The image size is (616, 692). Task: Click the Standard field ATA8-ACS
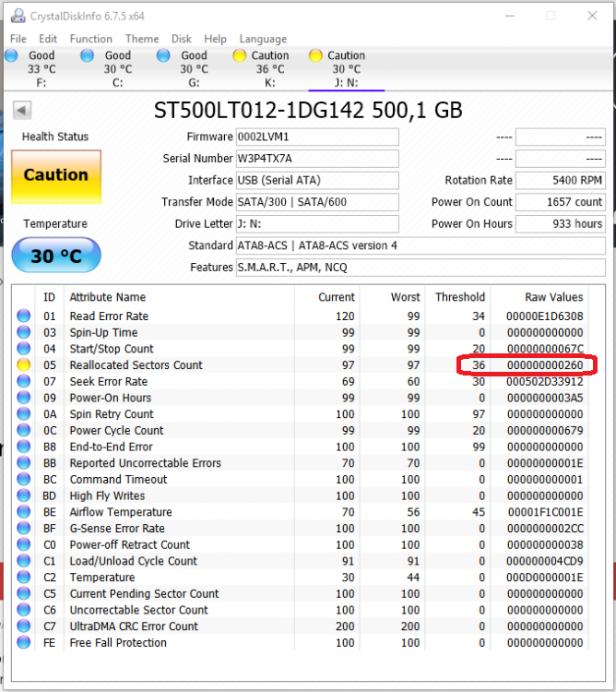coord(421,245)
